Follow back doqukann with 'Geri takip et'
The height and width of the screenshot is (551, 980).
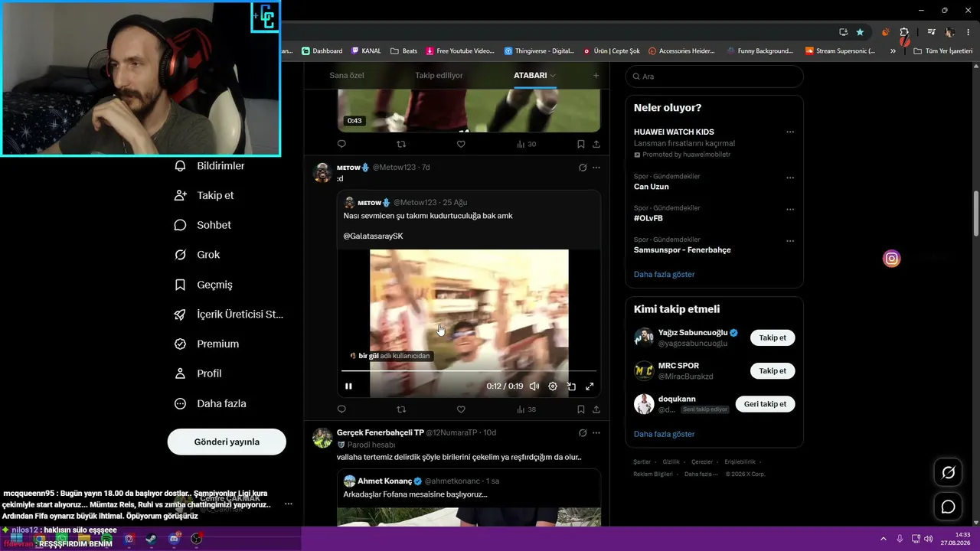(x=765, y=404)
